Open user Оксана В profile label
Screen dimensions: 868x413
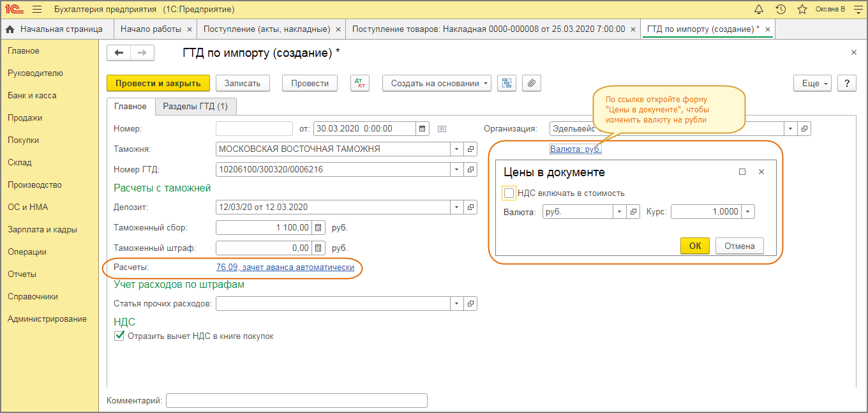click(x=830, y=10)
